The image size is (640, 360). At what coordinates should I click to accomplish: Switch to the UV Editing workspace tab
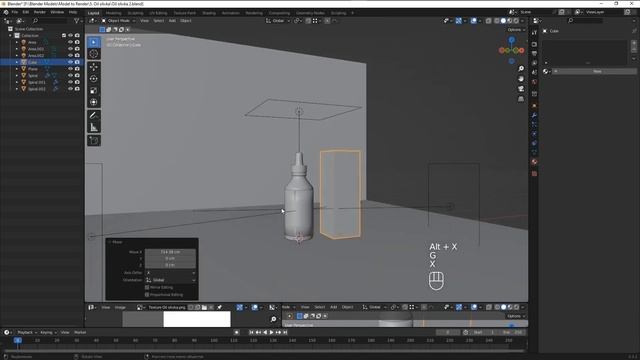pyautogui.click(x=158, y=13)
